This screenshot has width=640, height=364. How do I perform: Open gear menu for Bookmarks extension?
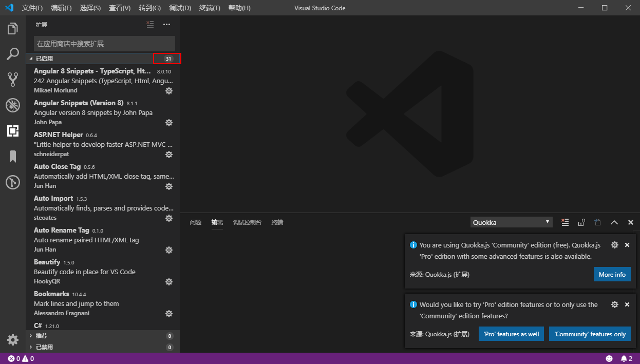pyautogui.click(x=169, y=314)
